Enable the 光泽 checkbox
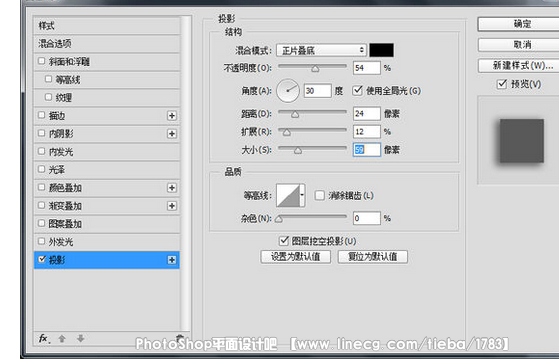The image size is (559, 361). coord(41,169)
